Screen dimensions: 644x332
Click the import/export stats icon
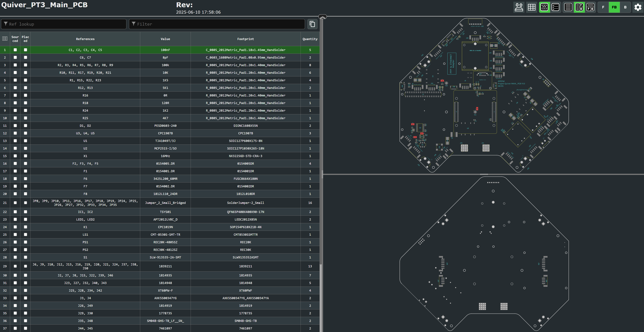519,7
